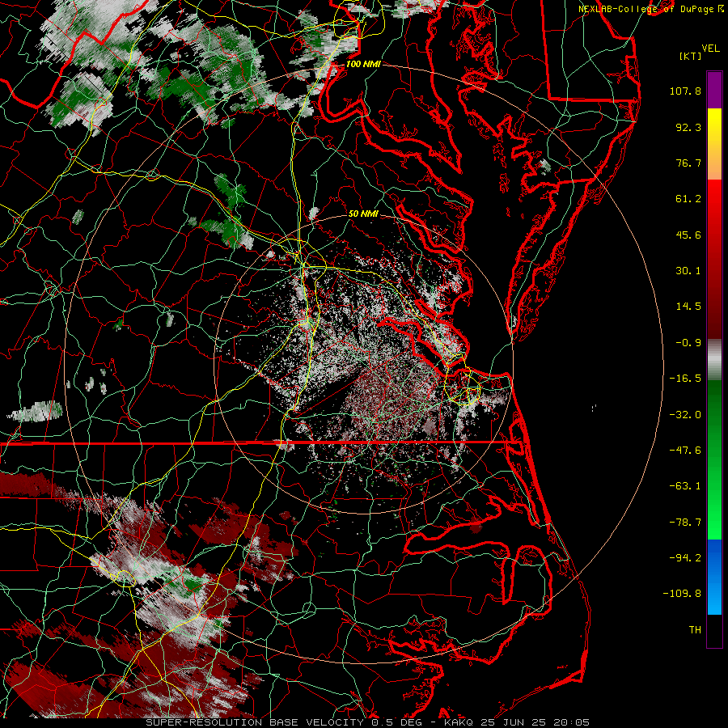Click the -32.0 legend value
This screenshot has height=728, width=728.
point(685,415)
